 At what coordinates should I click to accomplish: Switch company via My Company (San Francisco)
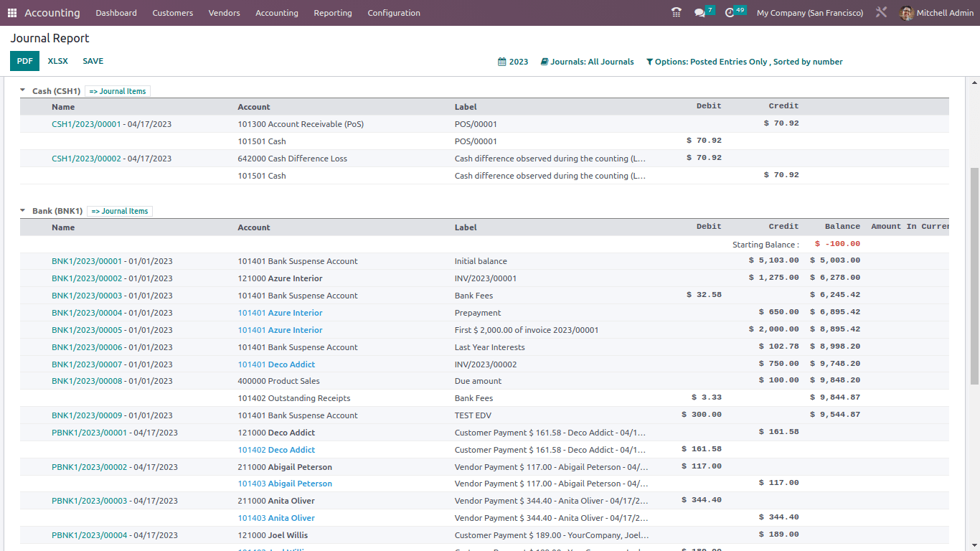click(x=810, y=13)
